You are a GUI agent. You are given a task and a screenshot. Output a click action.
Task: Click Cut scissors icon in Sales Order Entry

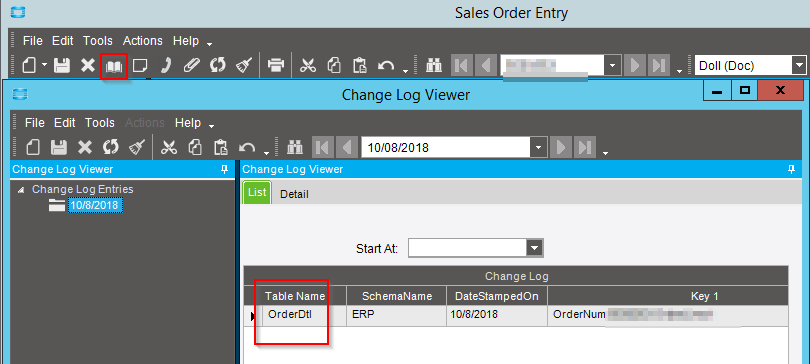click(x=308, y=66)
